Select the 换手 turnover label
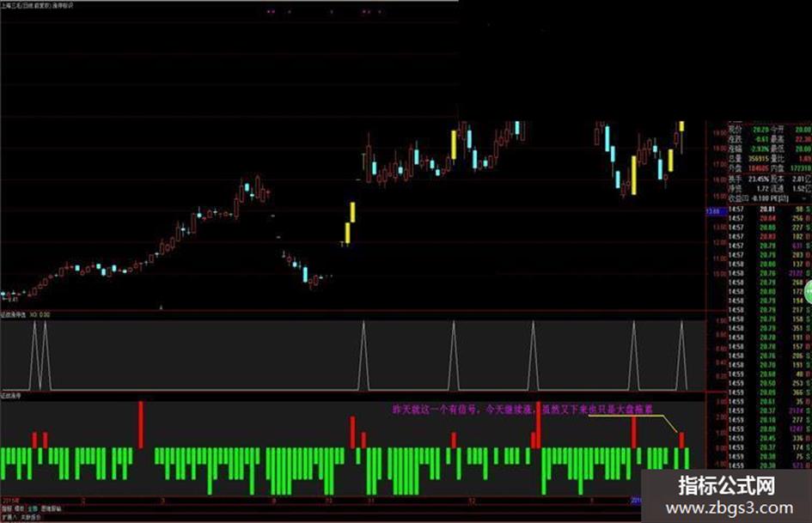The height and width of the screenshot is (523, 812). tap(736, 179)
